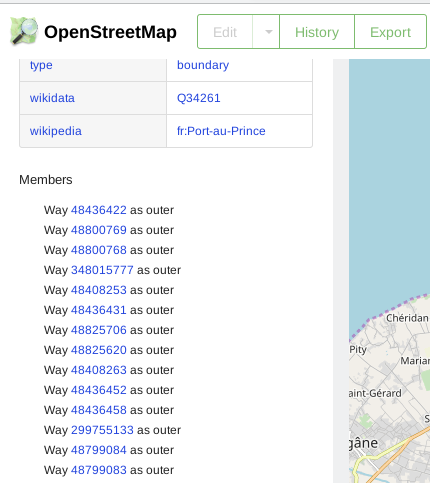Open the Q34261 wikidata link

point(198,98)
